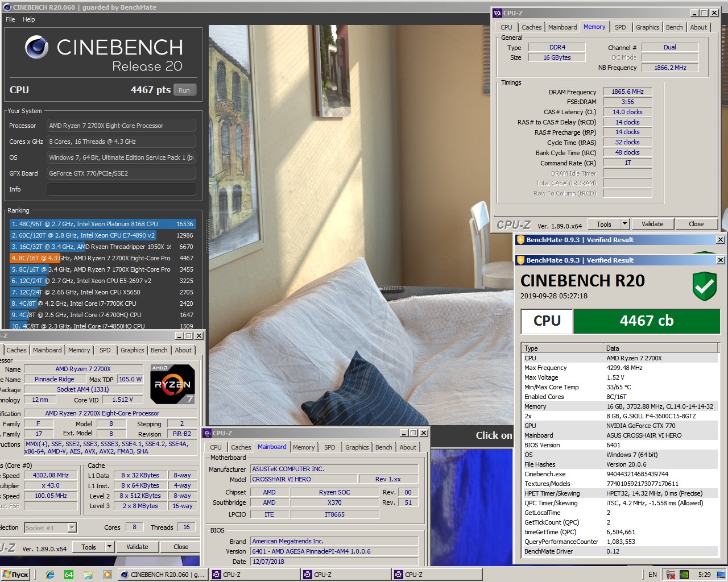728x582 pixels.
Task: Click the 4467 cb score bar
Action: click(647, 321)
